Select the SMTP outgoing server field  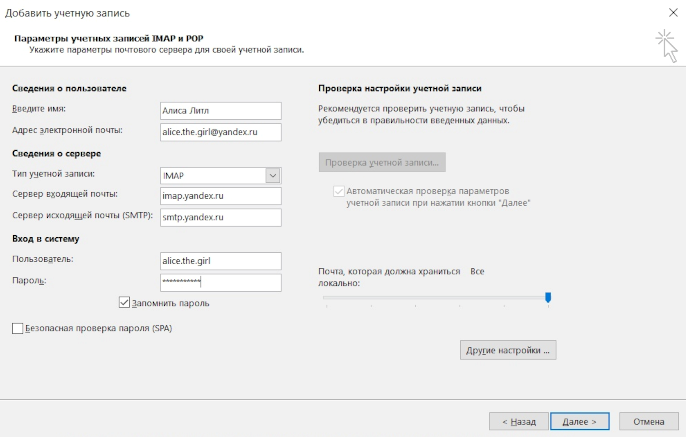coord(220,216)
